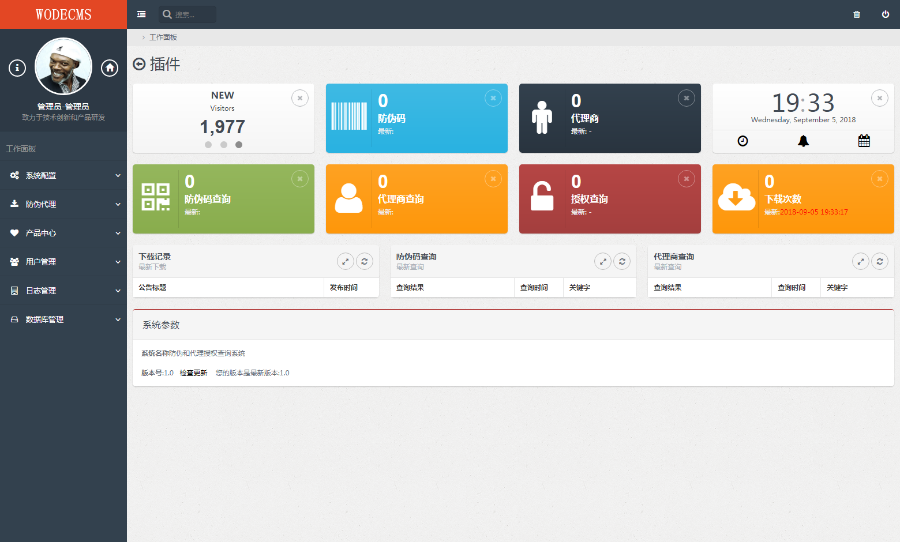
Task: Expand the 系统配置 sidebar menu
Action: click(x=63, y=175)
